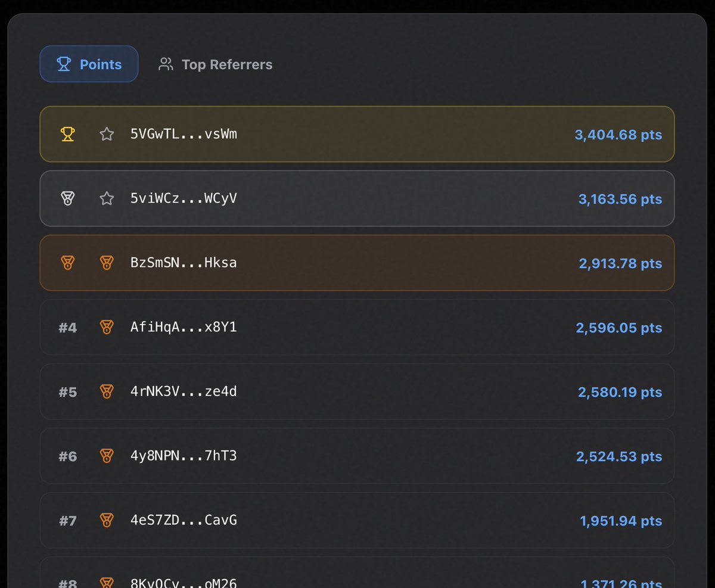715x588 pixels.
Task: Click the 2,913.78 pts score
Action: point(620,263)
